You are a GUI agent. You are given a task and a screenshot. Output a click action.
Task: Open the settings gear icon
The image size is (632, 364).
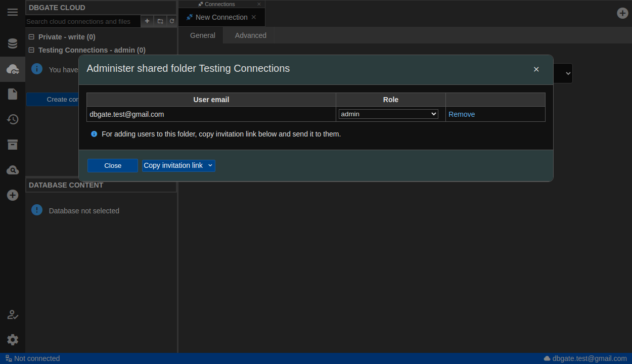tap(13, 340)
